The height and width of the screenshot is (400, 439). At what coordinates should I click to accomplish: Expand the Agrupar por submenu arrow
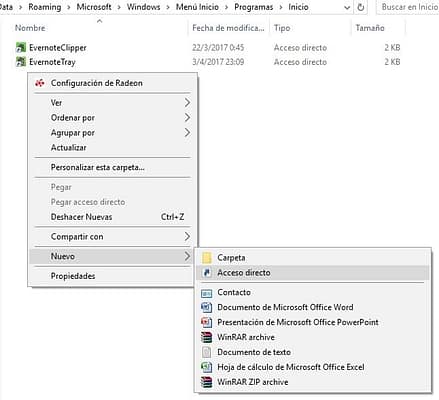pyautogui.click(x=187, y=133)
